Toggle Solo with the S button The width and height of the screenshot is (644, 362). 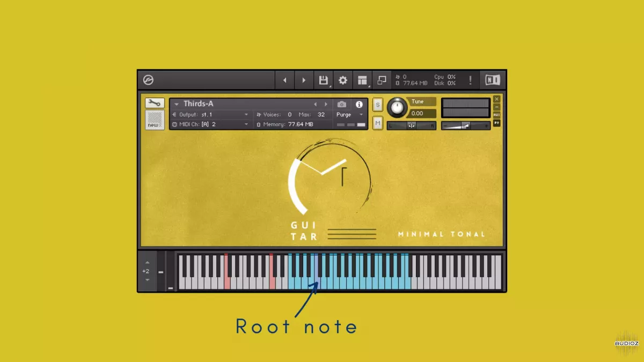click(x=377, y=105)
